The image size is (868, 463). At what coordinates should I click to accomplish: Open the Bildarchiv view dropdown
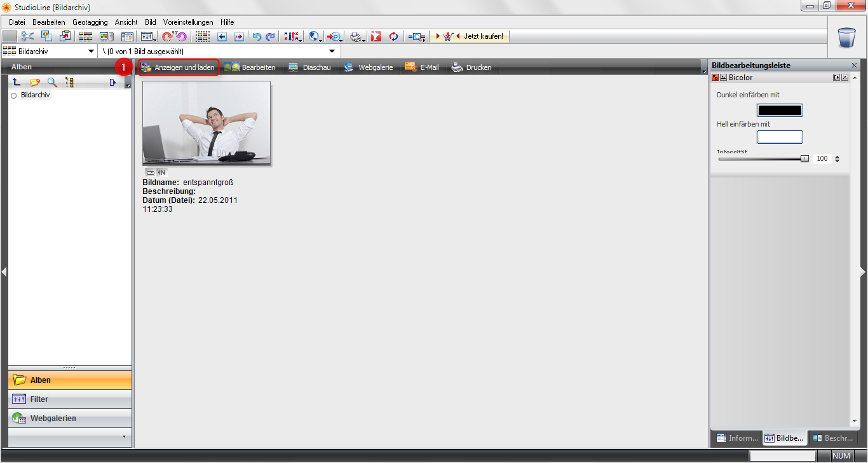[x=90, y=51]
